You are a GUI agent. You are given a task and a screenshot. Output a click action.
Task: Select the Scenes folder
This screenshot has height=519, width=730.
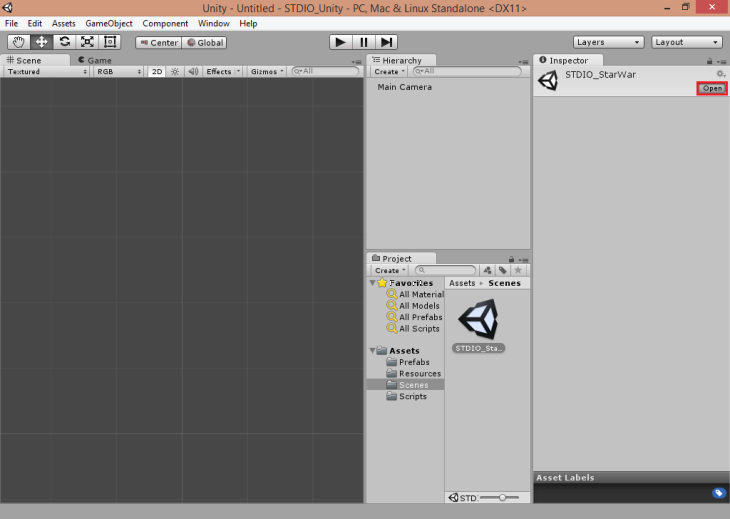point(406,385)
